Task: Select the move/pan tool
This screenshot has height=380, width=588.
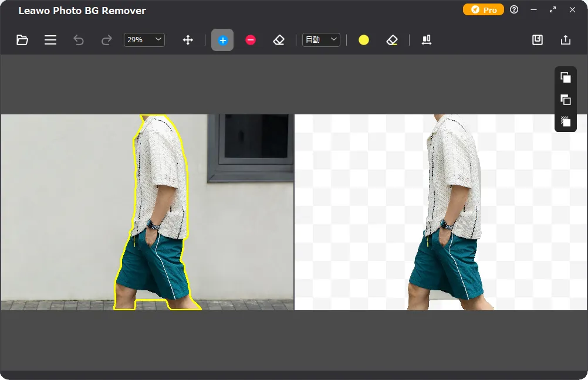Action: pos(188,40)
